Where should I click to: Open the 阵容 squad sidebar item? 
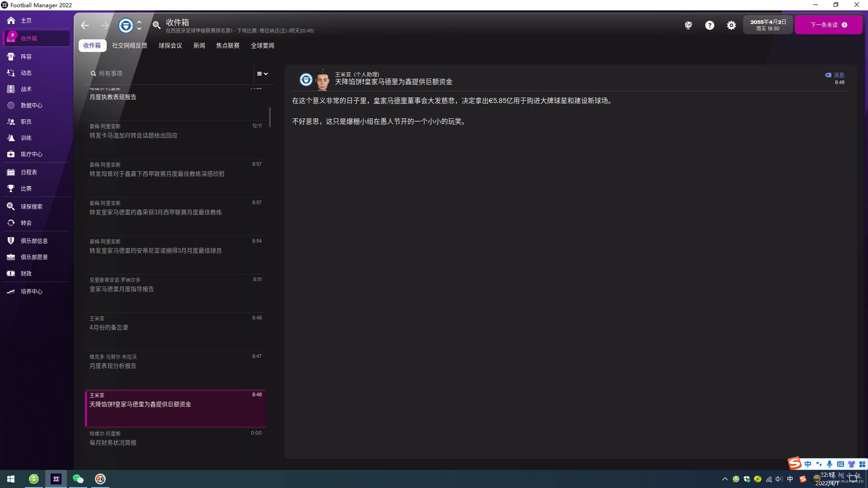tap(36, 56)
